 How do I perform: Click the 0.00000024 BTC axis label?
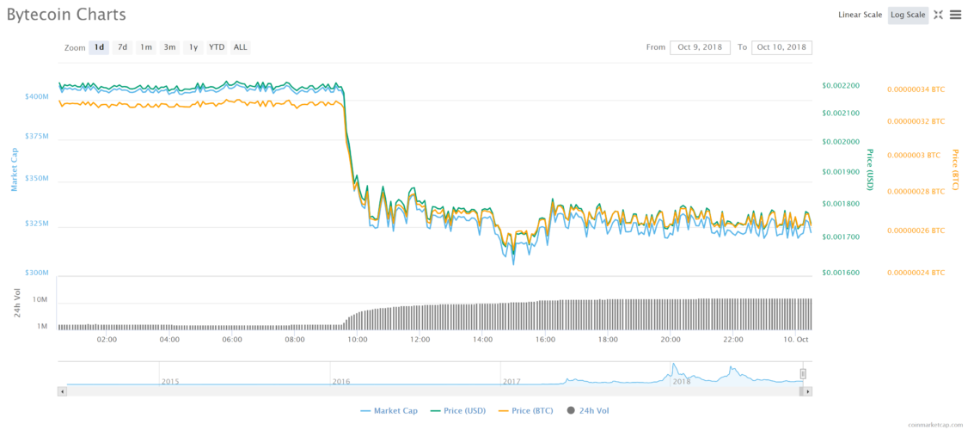[916, 273]
